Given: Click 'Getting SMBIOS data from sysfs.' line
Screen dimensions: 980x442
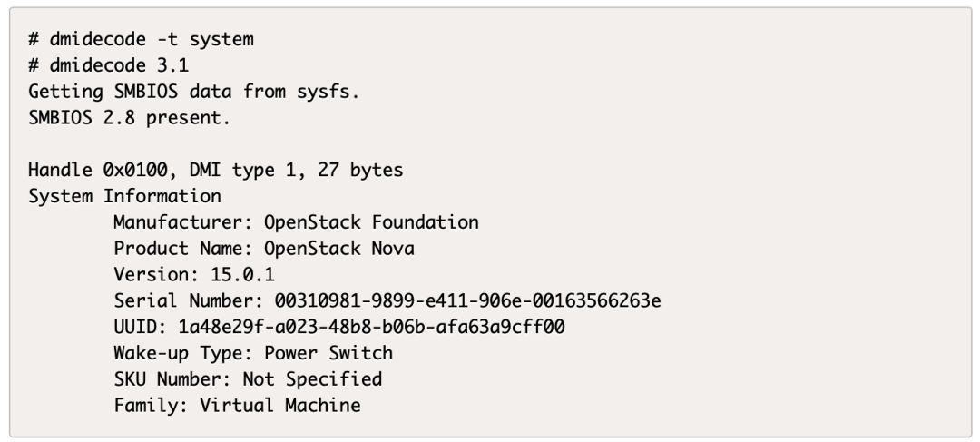Looking at the screenshot, I should tap(193, 92).
